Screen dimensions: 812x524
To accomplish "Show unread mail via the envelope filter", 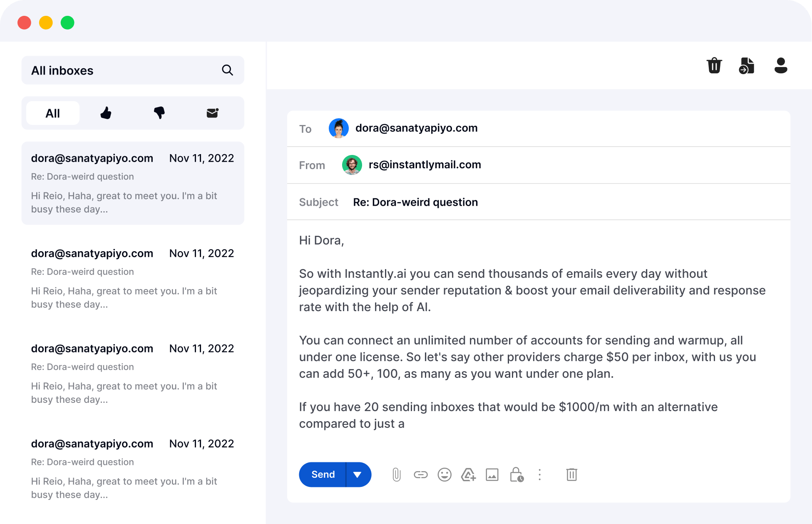I will tap(212, 112).
